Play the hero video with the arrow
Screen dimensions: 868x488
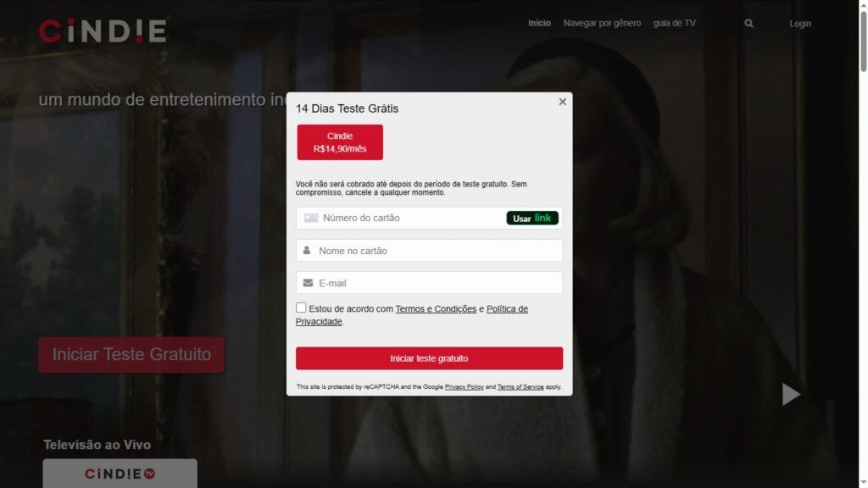pyautogui.click(x=791, y=394)
